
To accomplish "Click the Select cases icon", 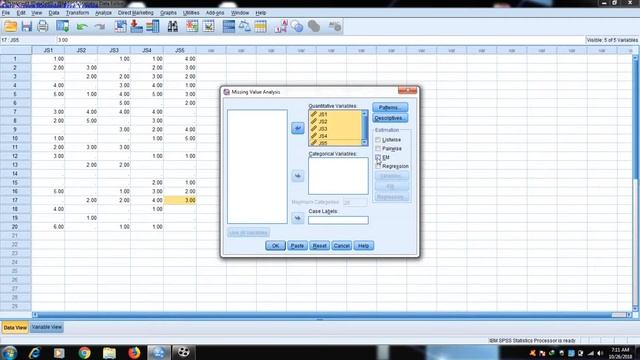I will click(260, 27).
